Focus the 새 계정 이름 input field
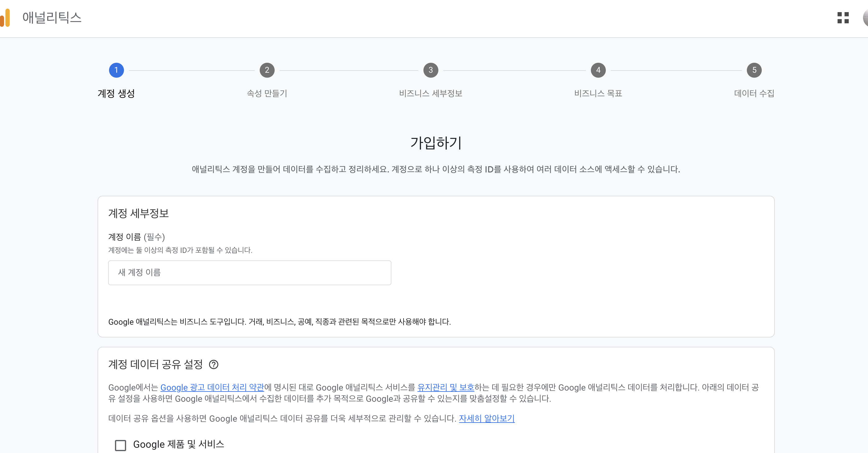This screenshot has height=453, width=868. pos(250,273)
